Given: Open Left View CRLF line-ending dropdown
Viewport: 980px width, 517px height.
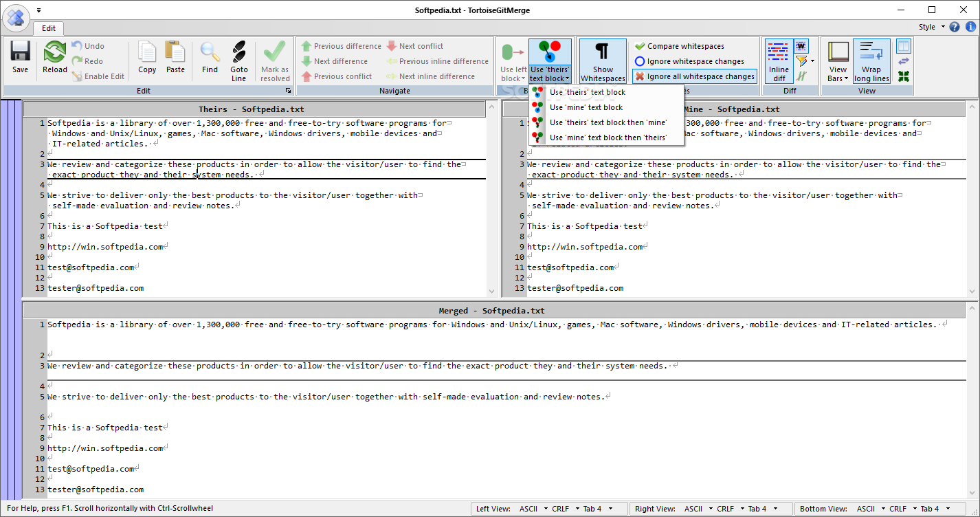Looking at the screenshot, I should (x=565, y=509).
